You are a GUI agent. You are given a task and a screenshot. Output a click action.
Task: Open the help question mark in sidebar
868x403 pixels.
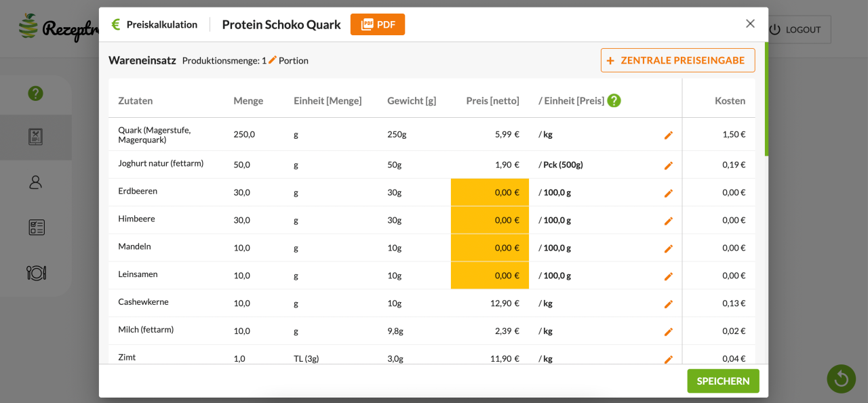[35, 93]
